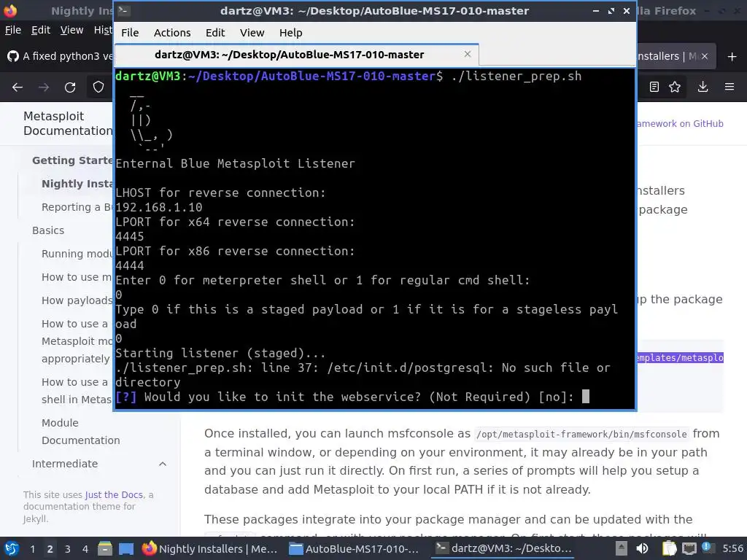Click the Firefox forward arrow button
The image size is (747, 560).
tap(44, 87)
